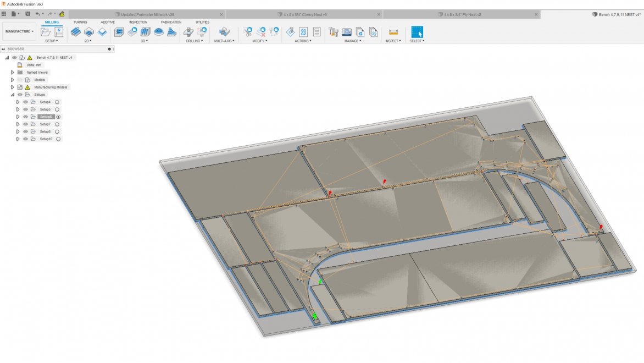Screen dimensions: 644x363
Task: Select the 3D Scallop dome icon
Action: pos(159,32)
